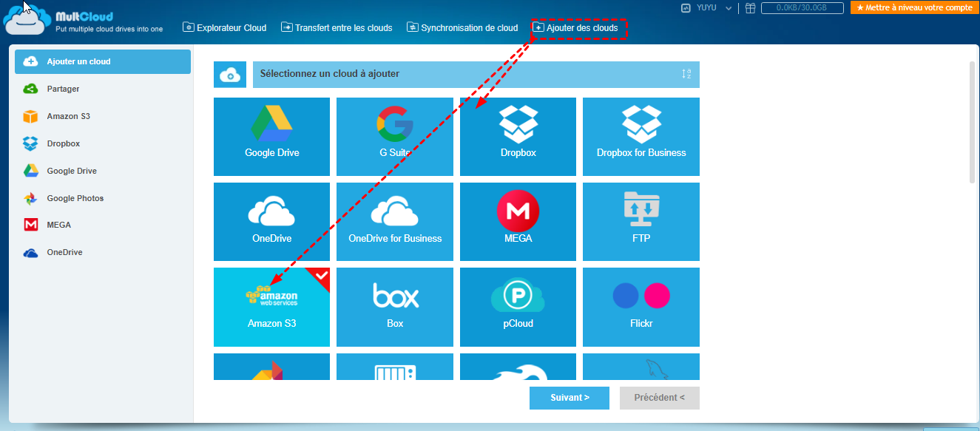
Task: Choose the Dropbox cloud tile
Action: point(518,137)
